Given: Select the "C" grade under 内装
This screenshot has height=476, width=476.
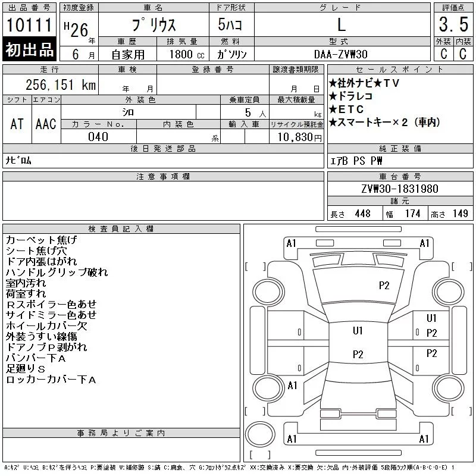Looking at the screenshot, I should (463, 54).
